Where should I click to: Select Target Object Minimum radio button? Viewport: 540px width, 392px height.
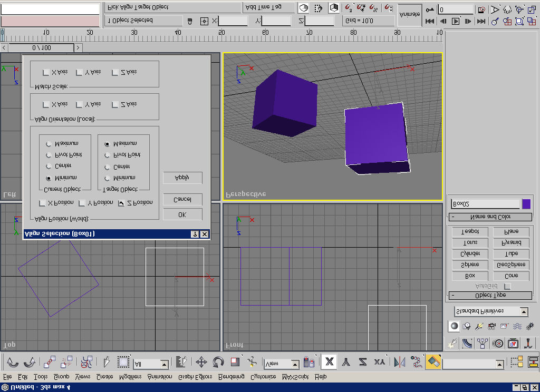tap(107, 178)
